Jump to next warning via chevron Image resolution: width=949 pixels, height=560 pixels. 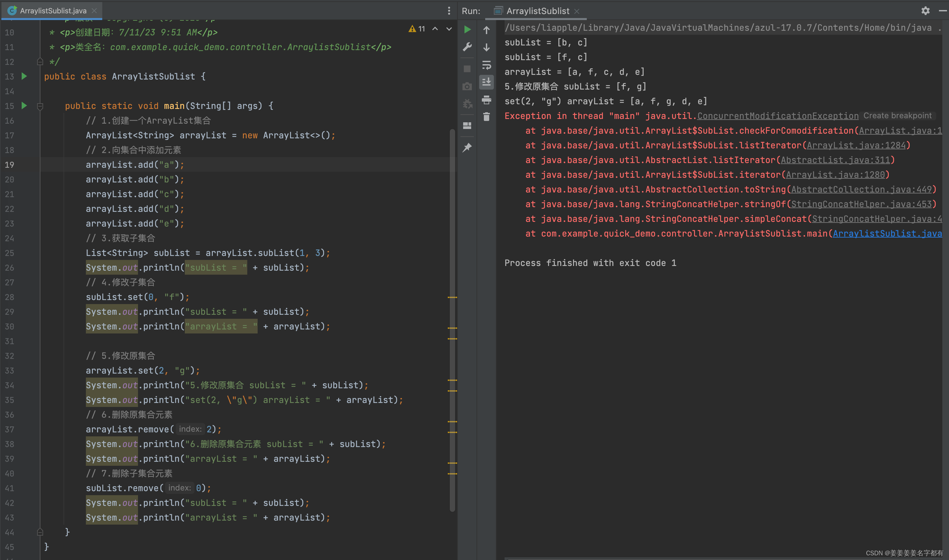pos(448,29)
